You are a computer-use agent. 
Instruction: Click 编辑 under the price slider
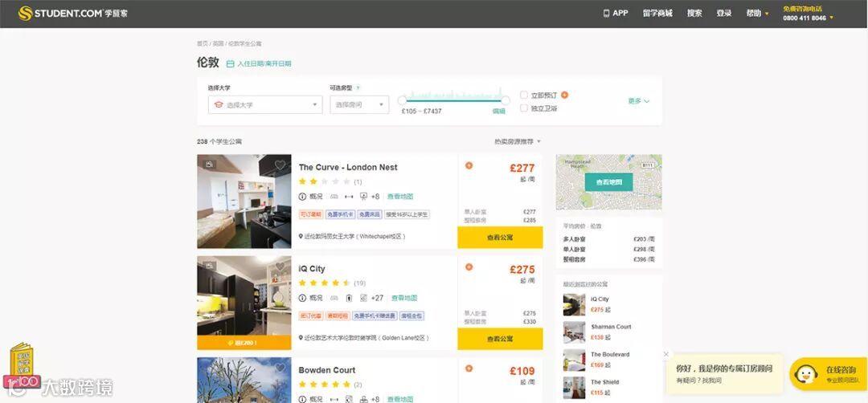[x=499, y=111]
